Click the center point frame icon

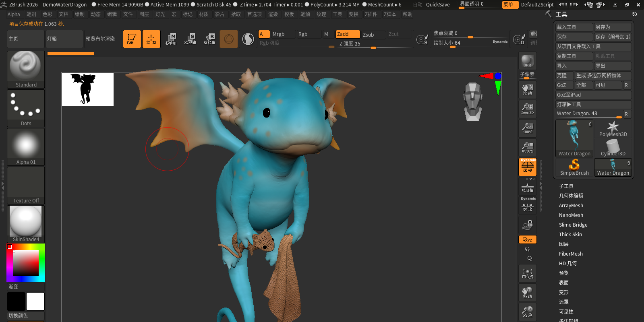click(527, 273)
